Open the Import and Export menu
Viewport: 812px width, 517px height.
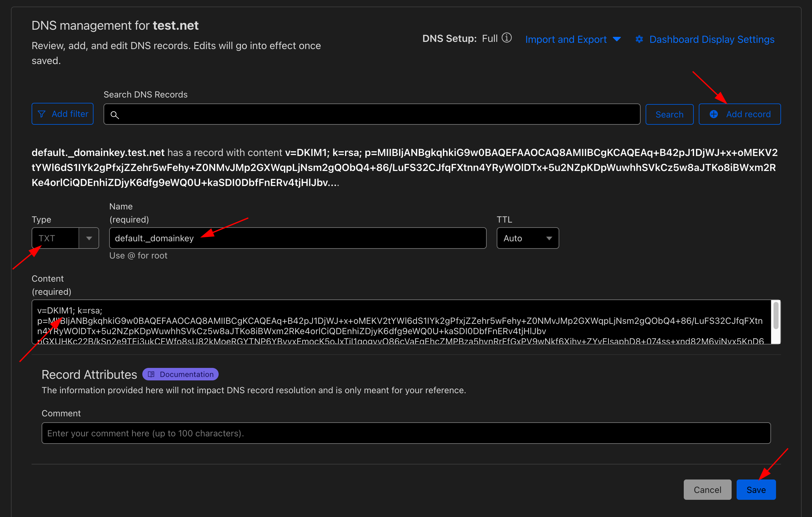coord(566,39)
